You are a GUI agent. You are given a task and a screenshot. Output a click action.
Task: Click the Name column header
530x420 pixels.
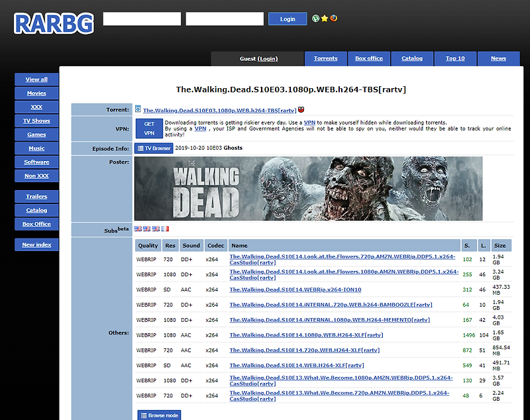(x=344, y=246)
